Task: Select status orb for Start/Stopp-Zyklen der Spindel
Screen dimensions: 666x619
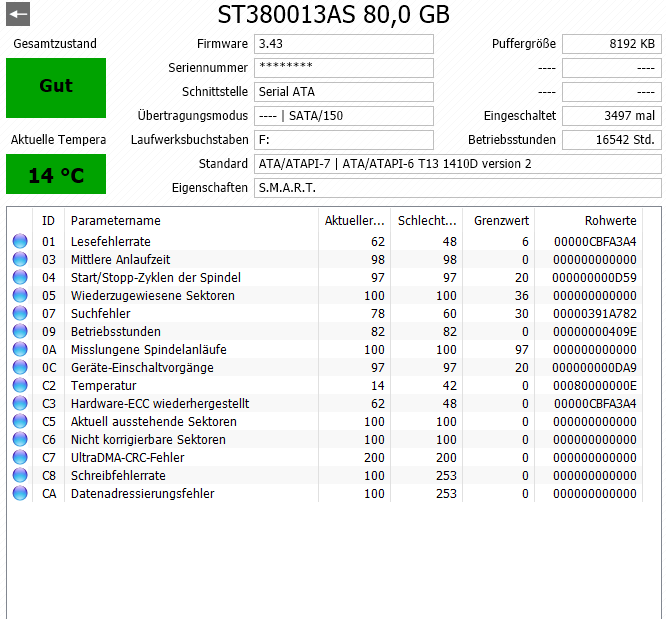Action: click(x=20, y=277)
